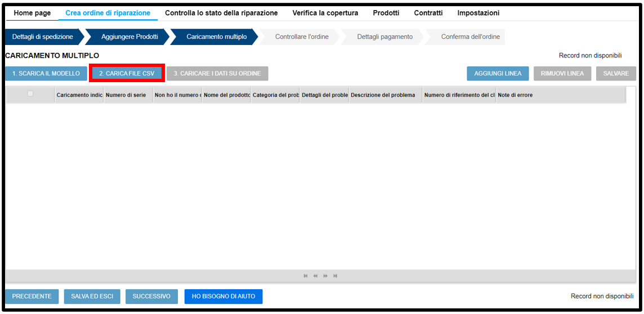Screen dimensions: 644x314
Task: Go to Impostazioni
Action: pyautogui.click(x=478, y=13)
